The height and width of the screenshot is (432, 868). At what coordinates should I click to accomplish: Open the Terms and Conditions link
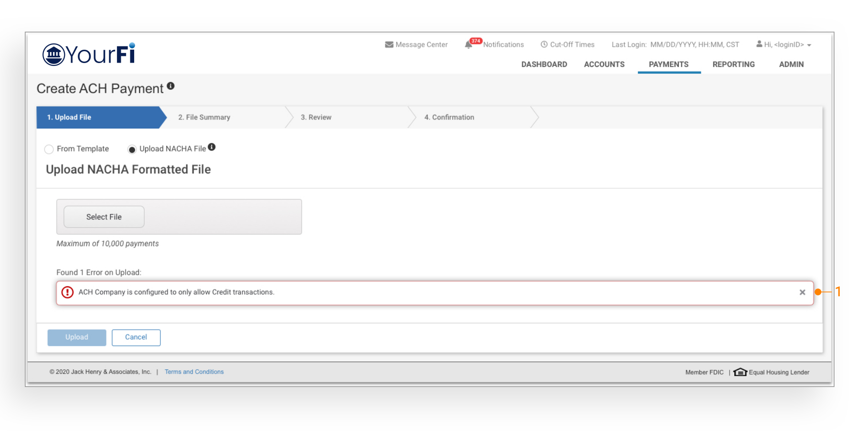(194, 372)
